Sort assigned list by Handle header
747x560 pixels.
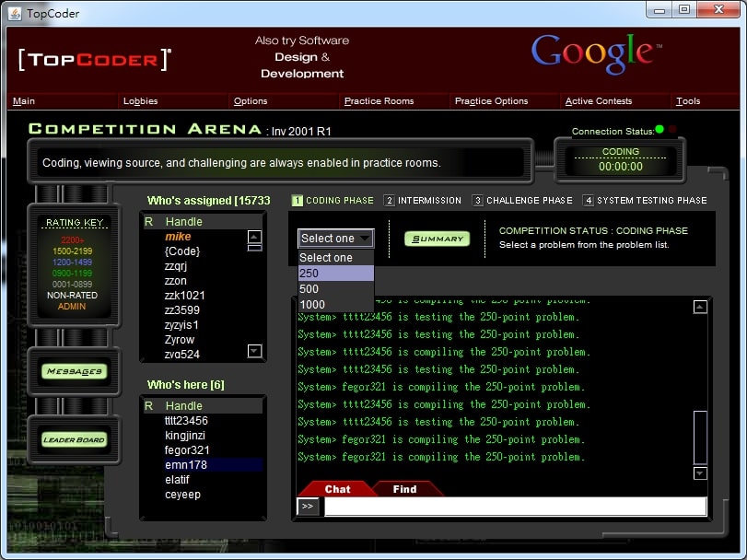[184, 222]
